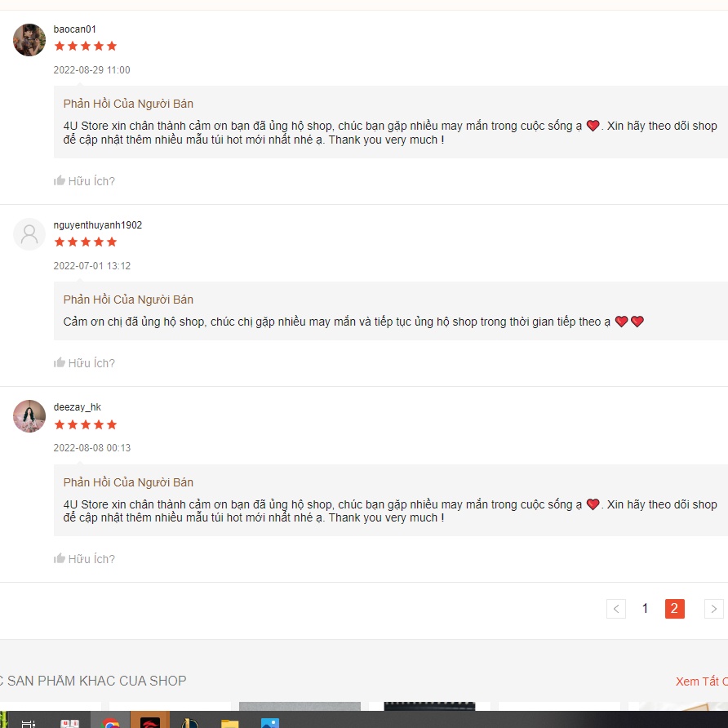Open Task View in taskbar
Image resolution: width=728 pixels, height=728 pixels.
pyautogui.click(x=29, y=723)
